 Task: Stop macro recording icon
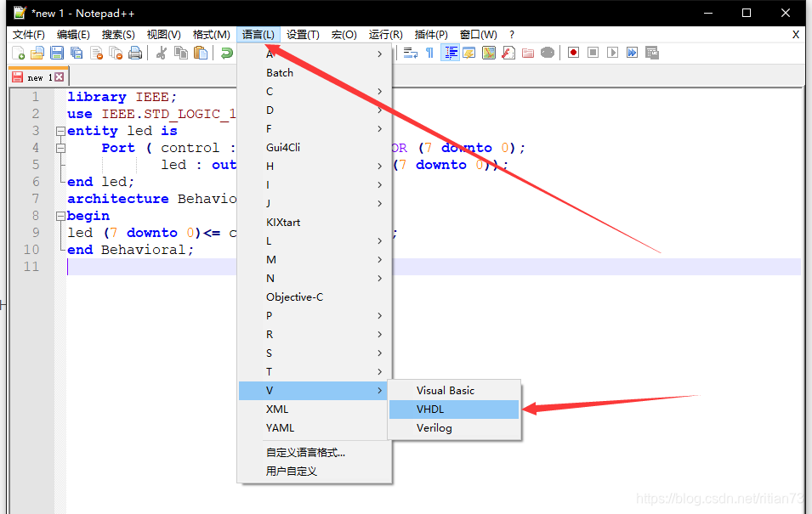tap(593, 53)
